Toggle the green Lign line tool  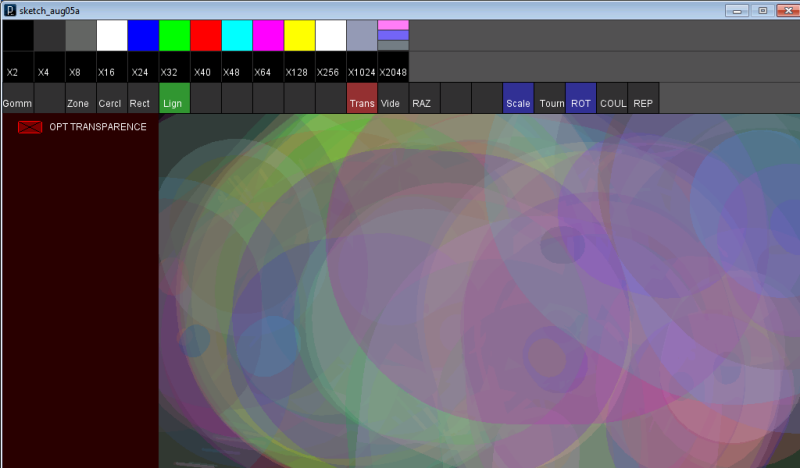click(174, 98)
